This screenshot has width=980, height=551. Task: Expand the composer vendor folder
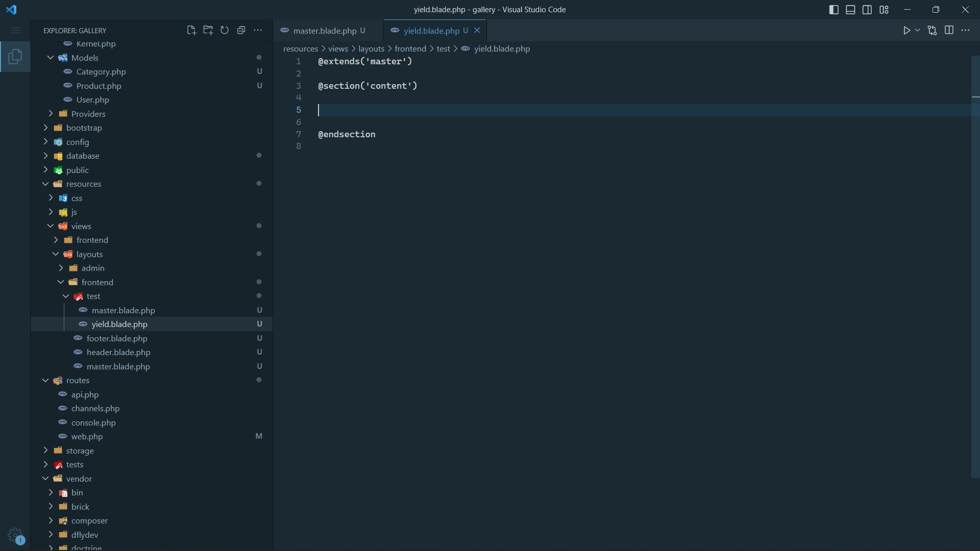click(x=152, y=521)
